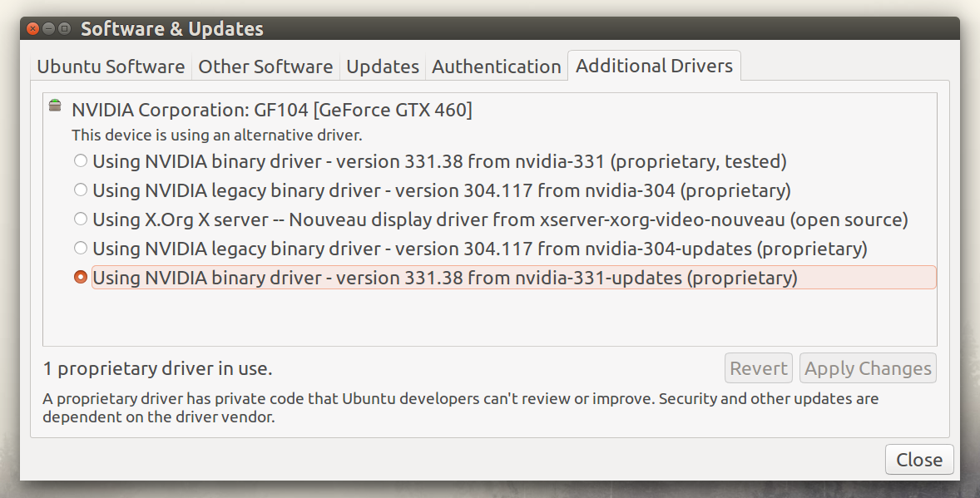The image size is (980, 498).
Task: Maximize the Software & Updates window
Action: click(x=64, y=29)
